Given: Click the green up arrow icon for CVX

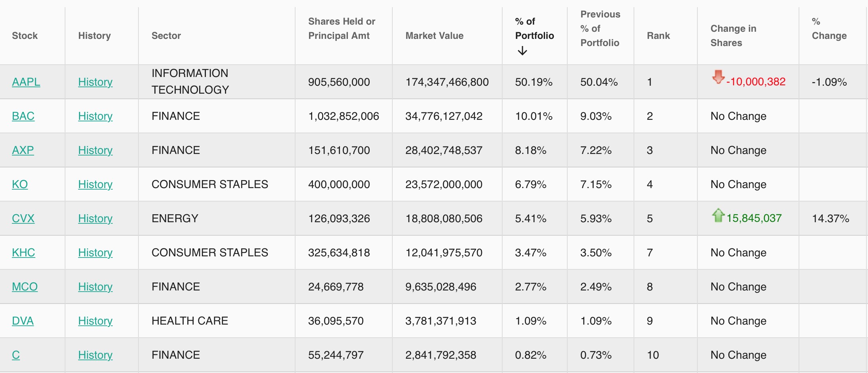Looking at the screenshot, I should click(x=718, y=215).
